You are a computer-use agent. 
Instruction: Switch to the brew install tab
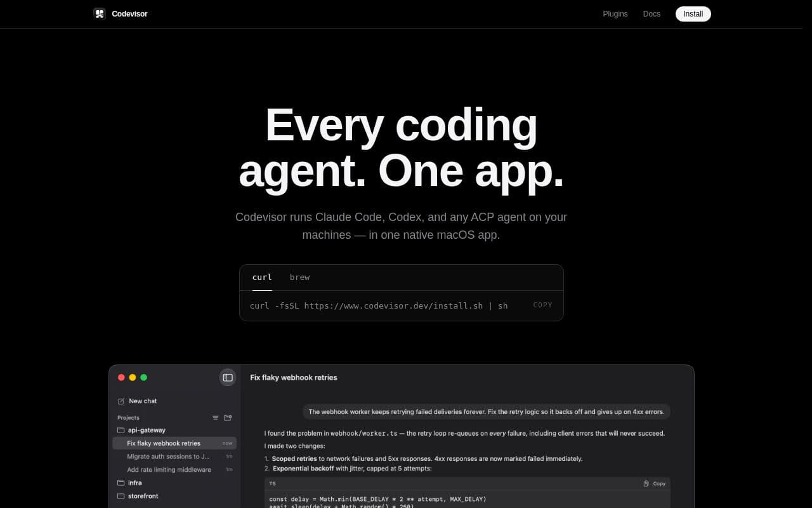[x=299, y=277]
